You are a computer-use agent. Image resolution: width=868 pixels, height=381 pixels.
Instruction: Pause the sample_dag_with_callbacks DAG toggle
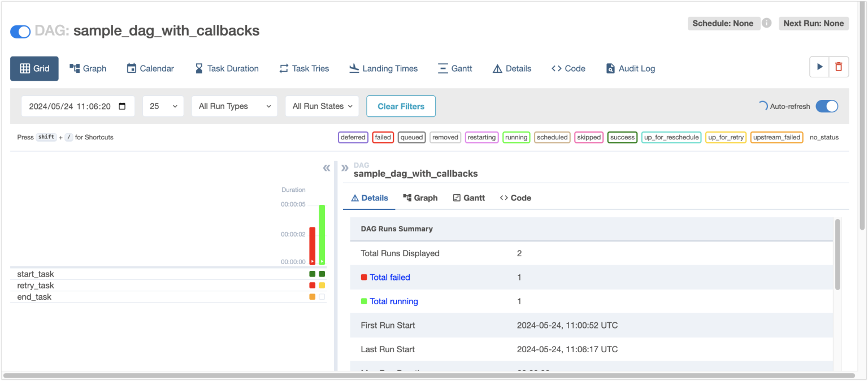(x=20, y=32)
